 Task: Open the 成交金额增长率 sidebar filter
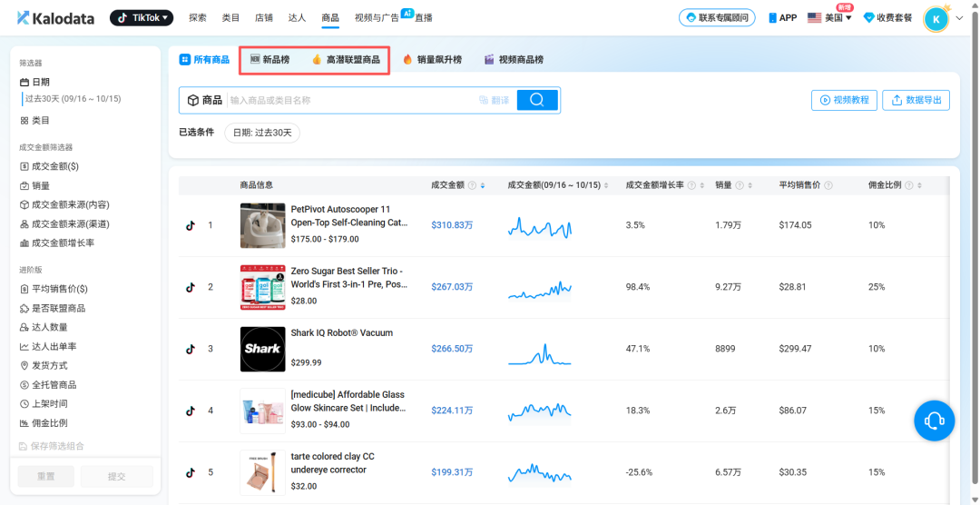pos(57,243)
